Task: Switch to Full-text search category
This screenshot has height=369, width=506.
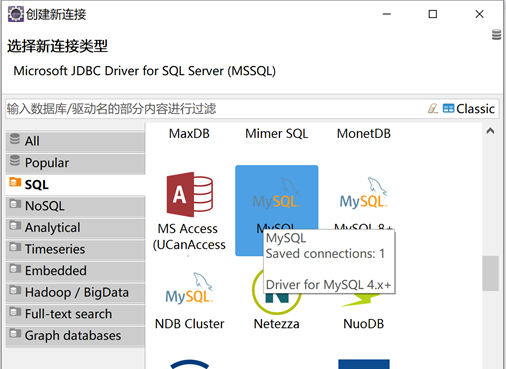Action: 75,314
